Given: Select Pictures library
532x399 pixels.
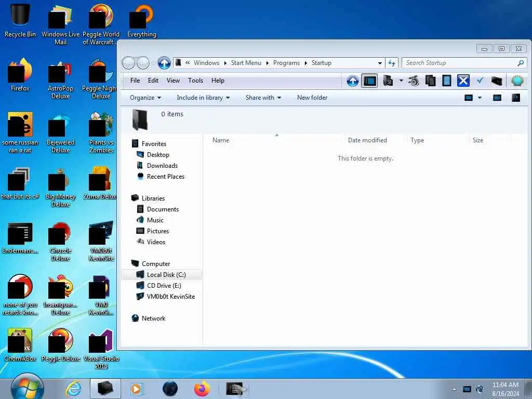Looking at the screenshot, I should (x=158, y=231).
